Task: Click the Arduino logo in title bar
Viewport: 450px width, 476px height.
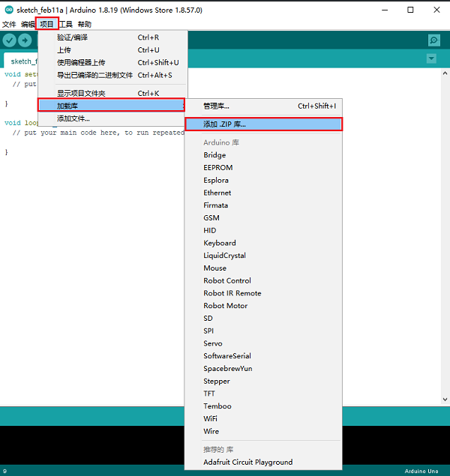Action: (x=9, y=10)
